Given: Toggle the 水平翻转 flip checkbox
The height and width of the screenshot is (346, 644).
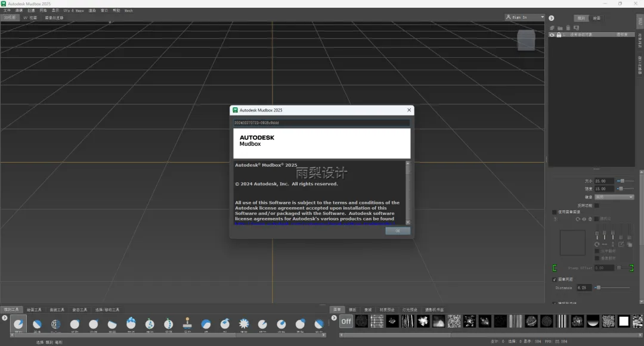Looking at the screenshot, I should coord(597,251).
